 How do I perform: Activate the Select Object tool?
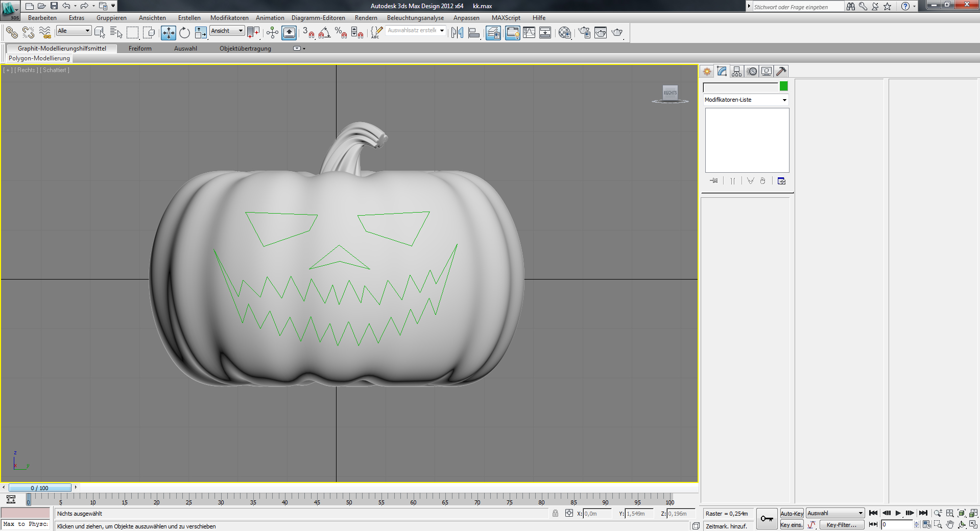pyautogui.click(x=100, y=33)
